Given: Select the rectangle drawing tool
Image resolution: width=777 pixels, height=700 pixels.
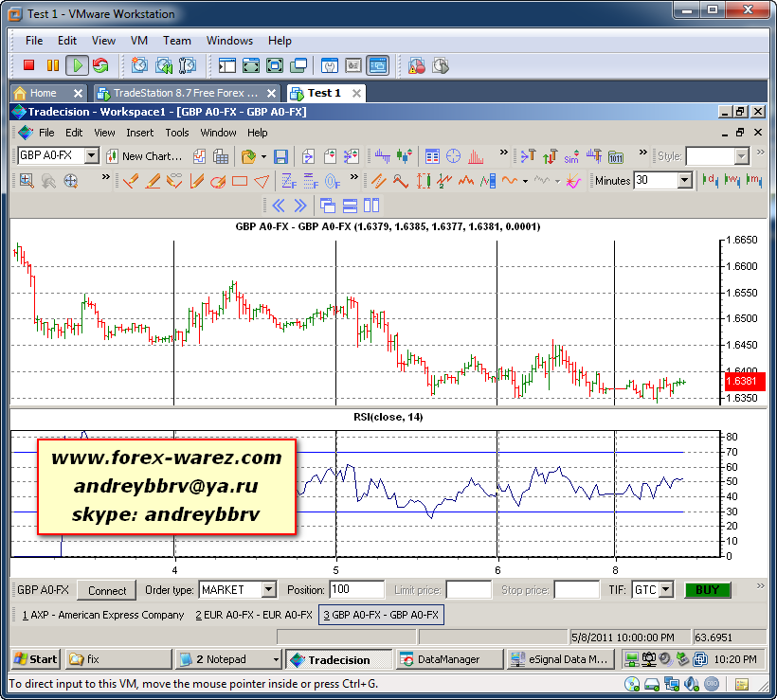Looking at the screenshot, I should tap(240, 181).
